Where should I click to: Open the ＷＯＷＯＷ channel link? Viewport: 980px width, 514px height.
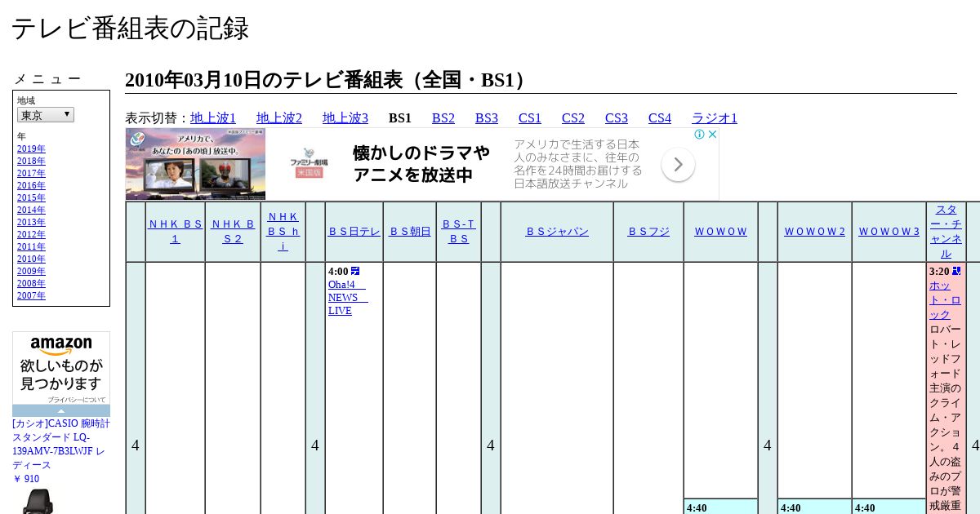click(x=720, y=232)
